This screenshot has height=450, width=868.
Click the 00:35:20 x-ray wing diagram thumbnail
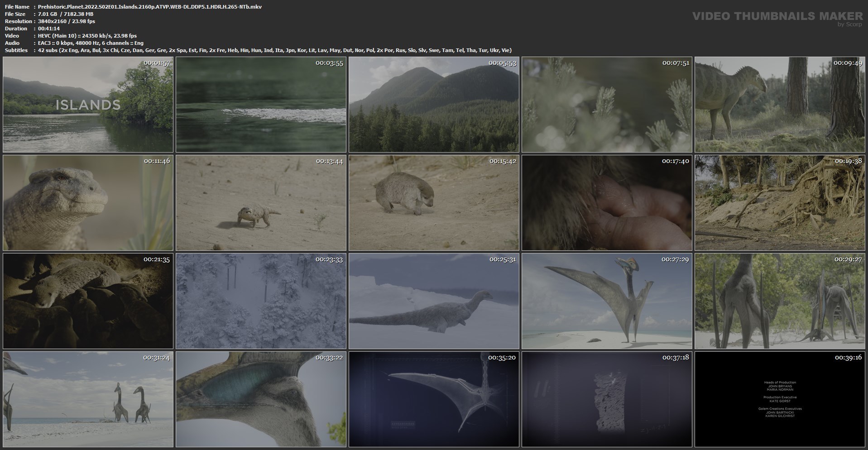[434, 399]
